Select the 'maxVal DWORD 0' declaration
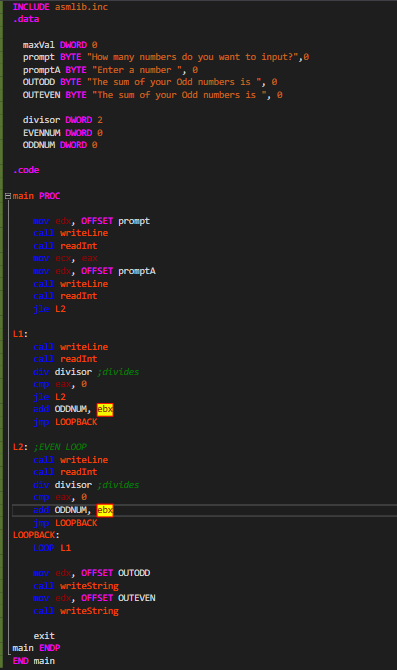Viewport: 397px width, 670px height. (60, 45)
